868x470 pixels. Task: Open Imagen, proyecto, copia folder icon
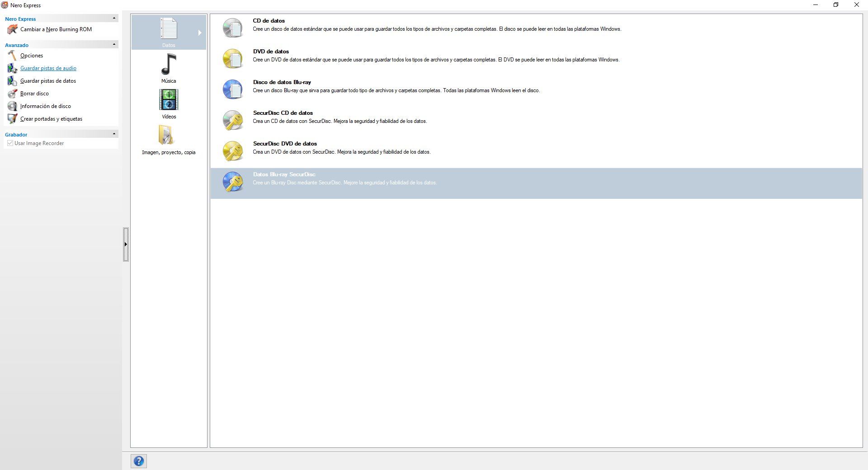(x=166, y=135)
